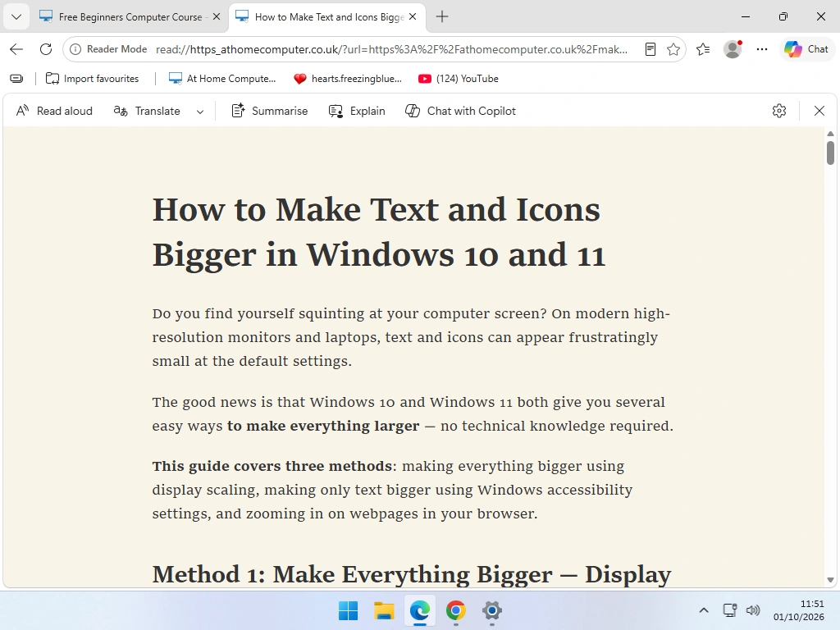
Task: Open File Explorer from the taskbar
Action: click(x=384, y=610)
